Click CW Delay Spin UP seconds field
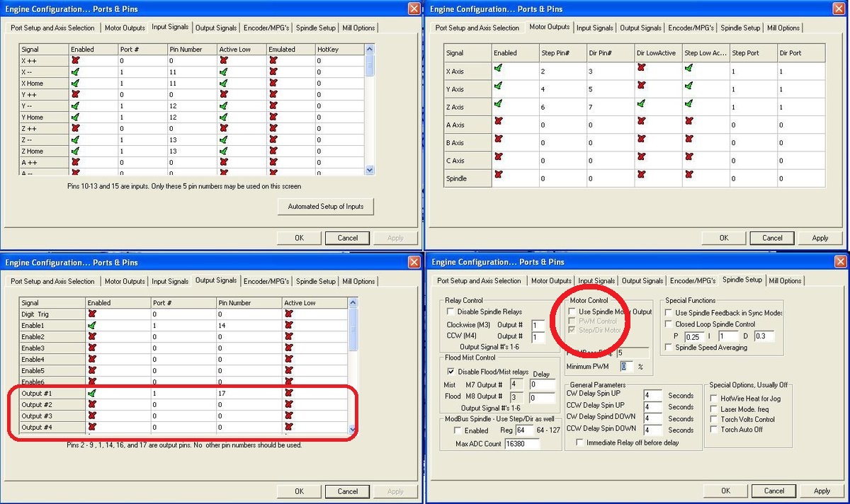This screenshot has height=504, width=850. pyautogui.click(x=652, y=396)
